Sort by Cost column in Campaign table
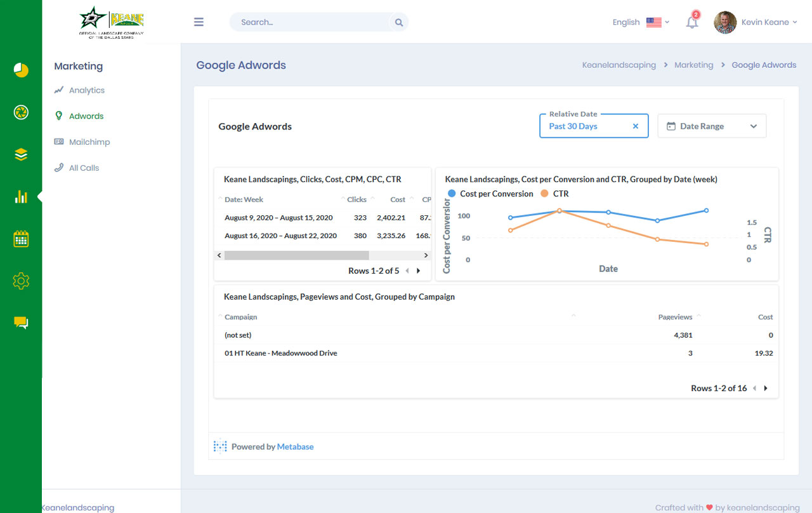Screen dimensions: 812x513 click(x=765, y=317)
